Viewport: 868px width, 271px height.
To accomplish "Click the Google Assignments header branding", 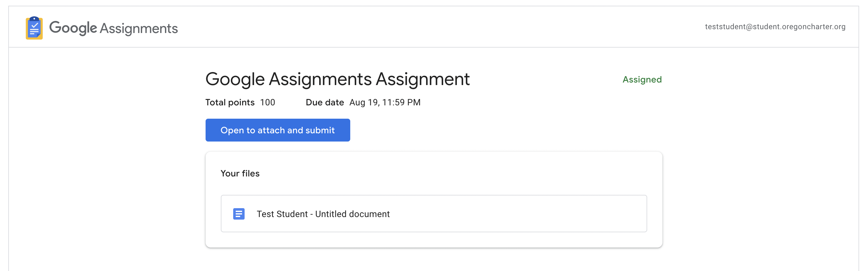I will tap(101, 28).
